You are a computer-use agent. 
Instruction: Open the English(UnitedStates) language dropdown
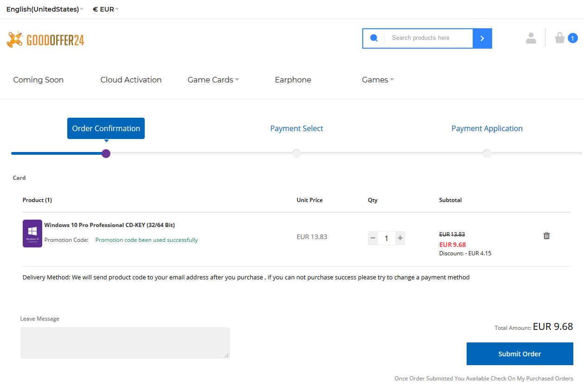[x=45, y=9]
